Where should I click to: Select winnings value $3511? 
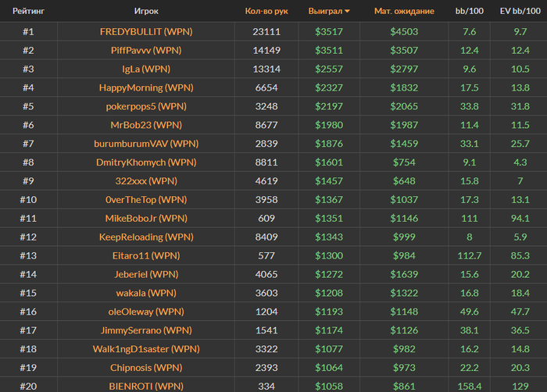tap(329, 51)
